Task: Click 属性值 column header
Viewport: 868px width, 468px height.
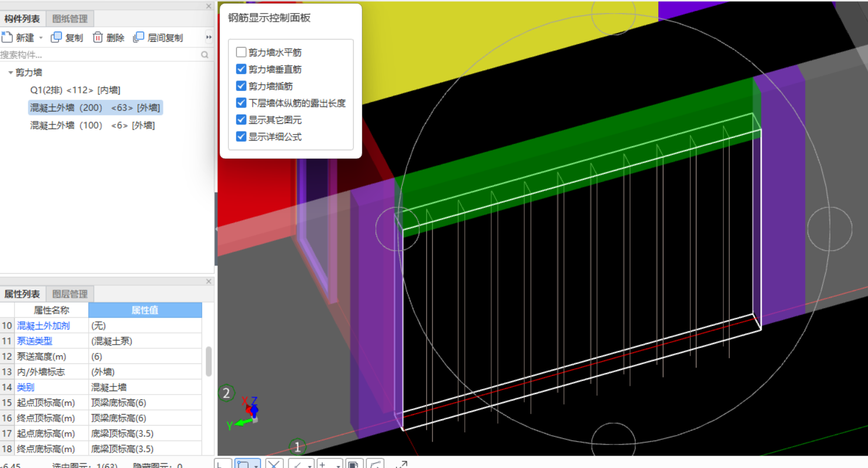Action: coord(145,310)
